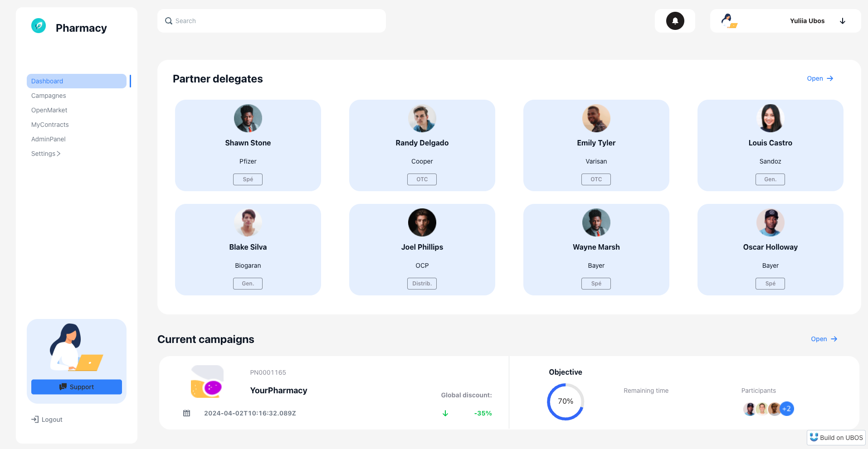Open the Partner delegates full list link
868x449 pixels.
coord(820,78)
